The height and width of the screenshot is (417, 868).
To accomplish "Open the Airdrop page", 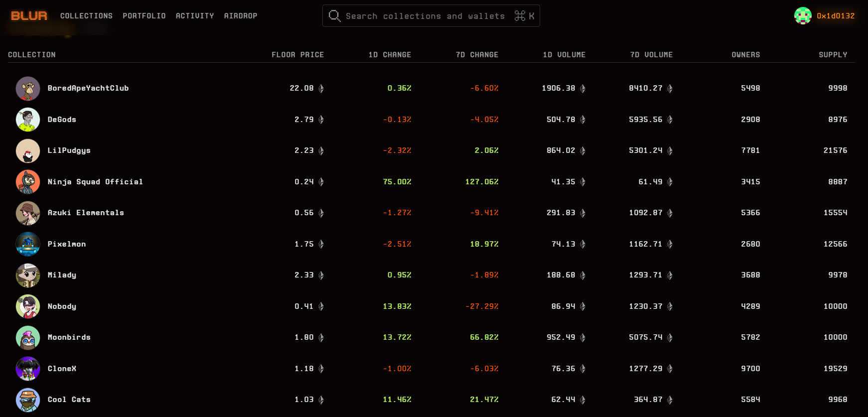I will pos(241,16).
